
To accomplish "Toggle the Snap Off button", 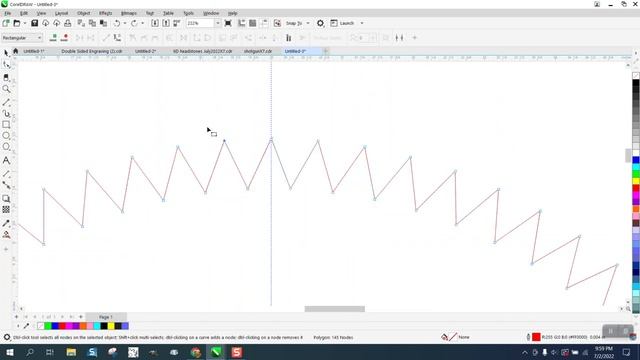I will tap(277, 23).
